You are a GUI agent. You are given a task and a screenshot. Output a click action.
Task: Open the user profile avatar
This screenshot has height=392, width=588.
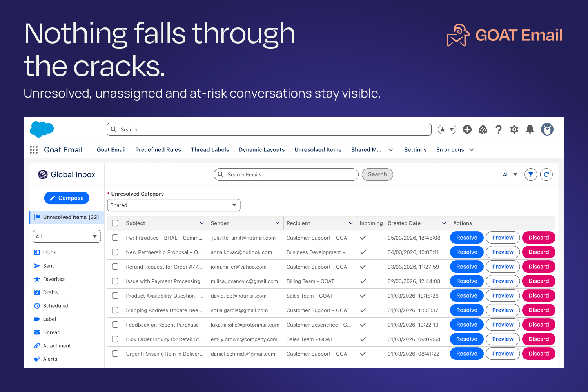click(x=547, y=129)
